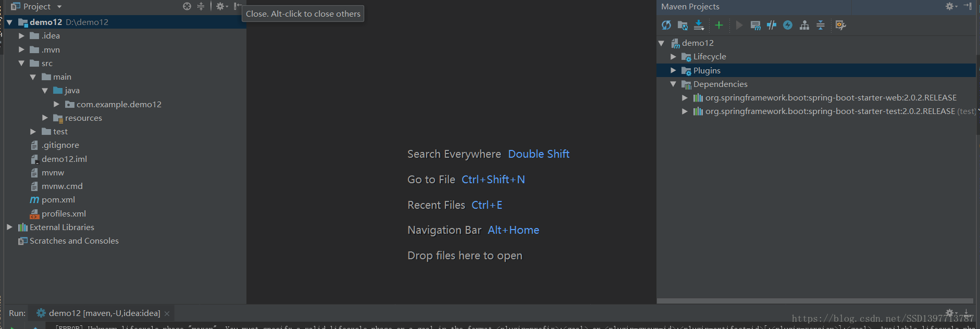Collapse demo12 in Maven Projects tree
This screenshot has width=980, height=329.
pos(662,43)
